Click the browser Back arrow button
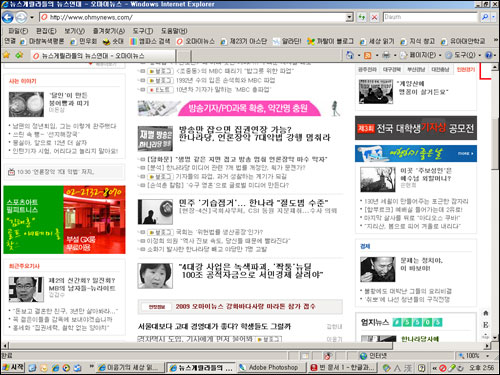Image resolution: width=500 pixels, height=375 pixels. (7, 17)
